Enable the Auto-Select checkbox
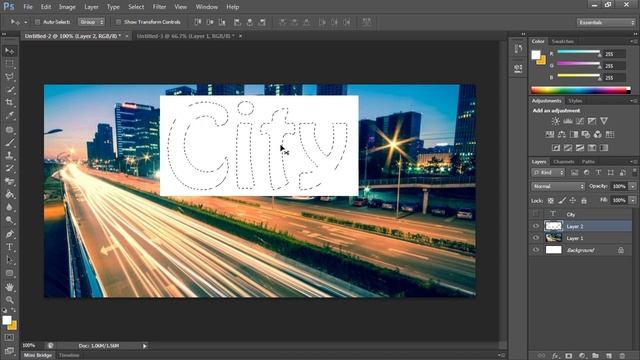Screen dimensions: 640x360 pos(37,22)
